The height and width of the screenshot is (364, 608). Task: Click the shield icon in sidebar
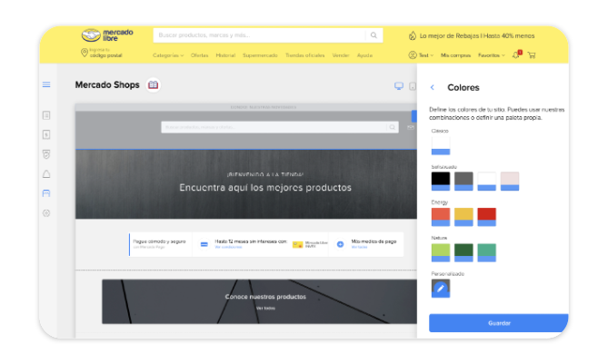[46, 154]
